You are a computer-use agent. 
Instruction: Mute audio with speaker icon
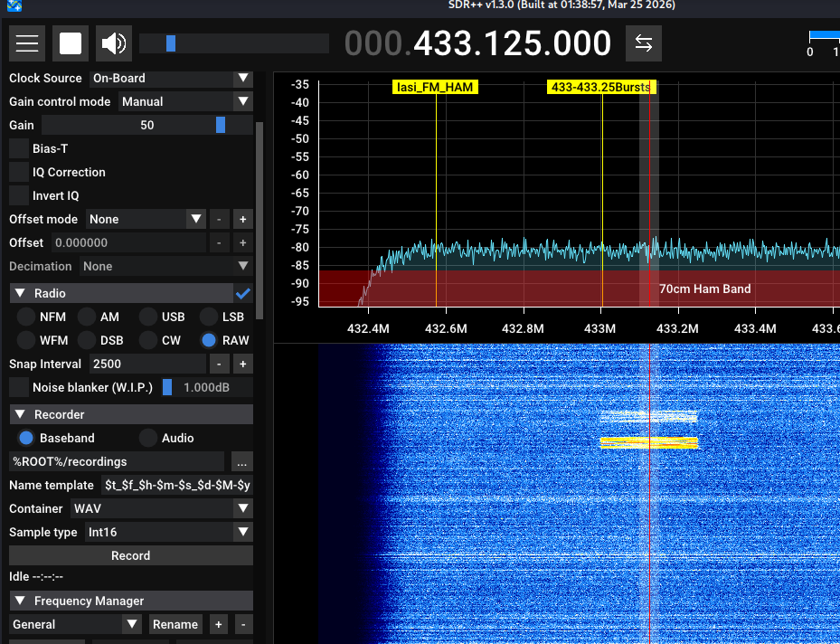pyautogui.click(x=114, y=43)
